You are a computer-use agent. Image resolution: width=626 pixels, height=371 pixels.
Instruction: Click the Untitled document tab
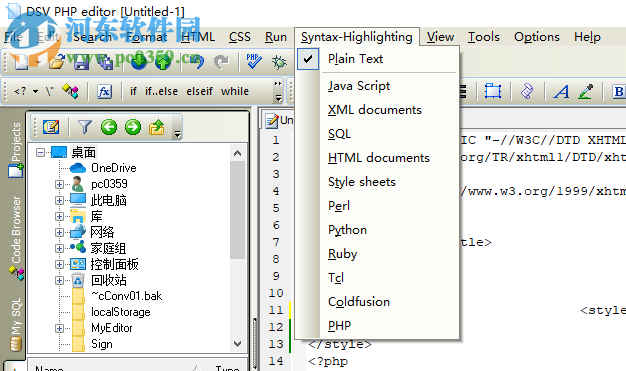point(279,120)
